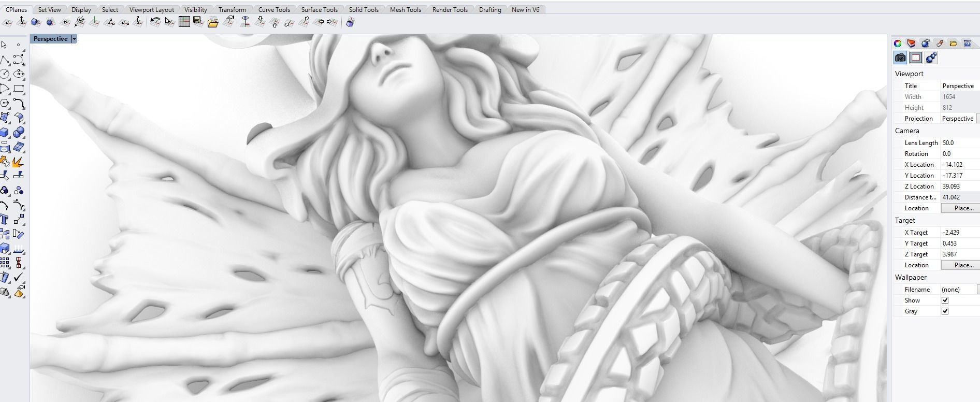Click the Y Target value 0.453

pyautogui.click(x=960, y=243)
